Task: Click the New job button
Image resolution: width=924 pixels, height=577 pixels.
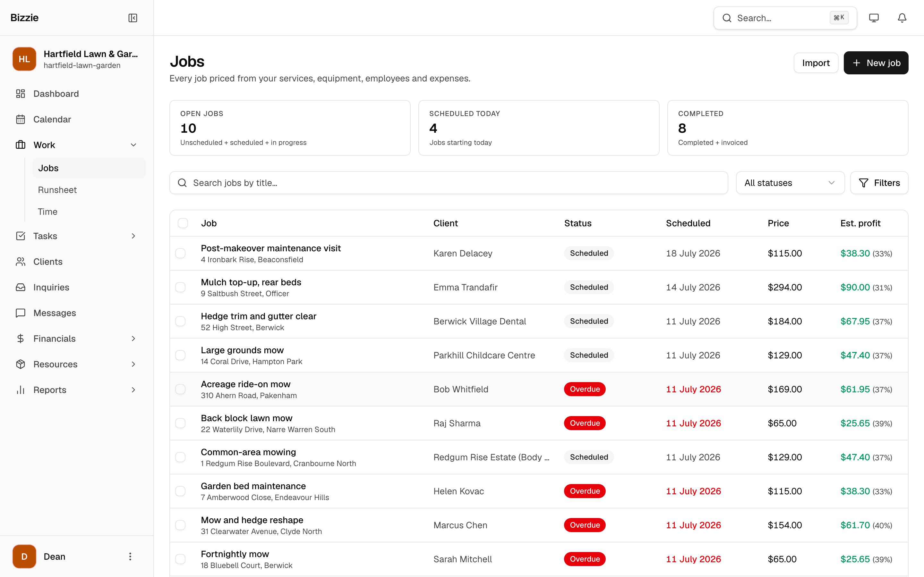Action: coord(876,63)
